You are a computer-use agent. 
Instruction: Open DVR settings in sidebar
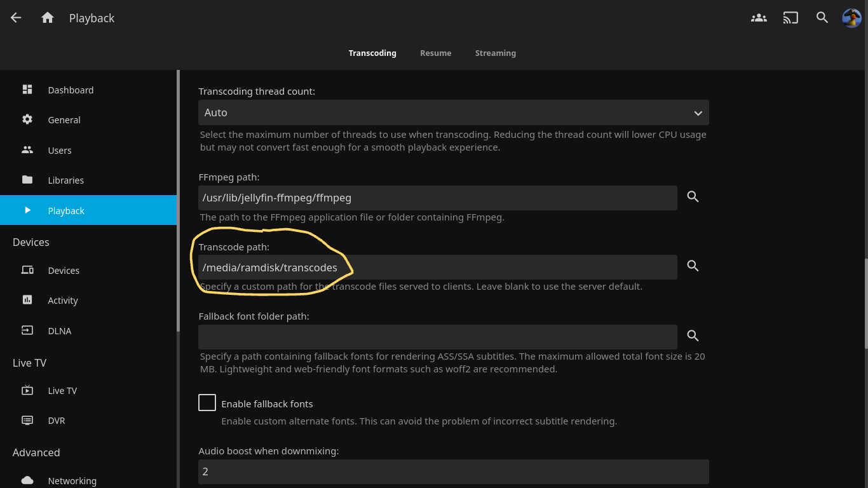(56, 421)
